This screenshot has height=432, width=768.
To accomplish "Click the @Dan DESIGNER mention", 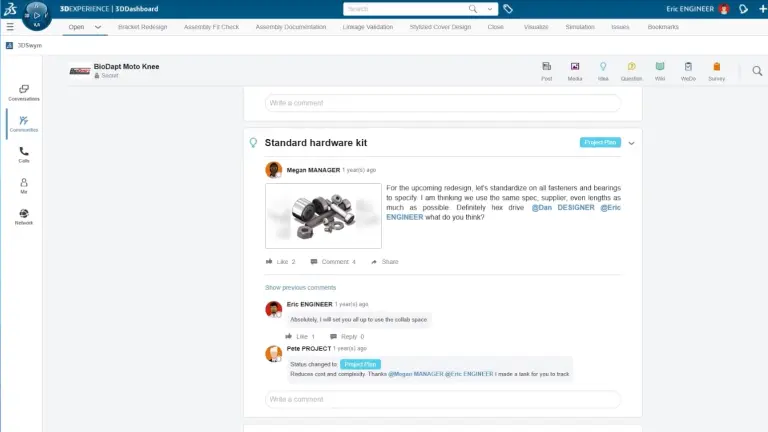I will (563, 208).
